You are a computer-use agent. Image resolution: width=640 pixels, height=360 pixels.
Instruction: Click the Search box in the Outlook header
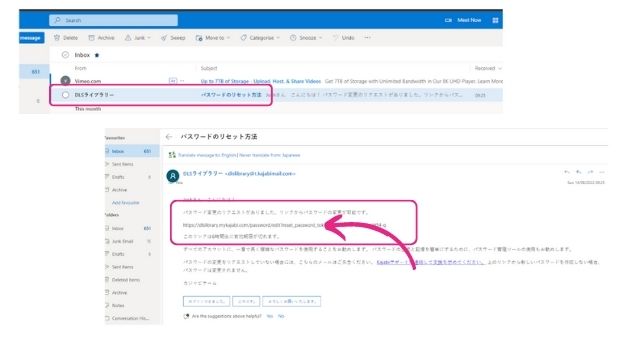[113, 20]
